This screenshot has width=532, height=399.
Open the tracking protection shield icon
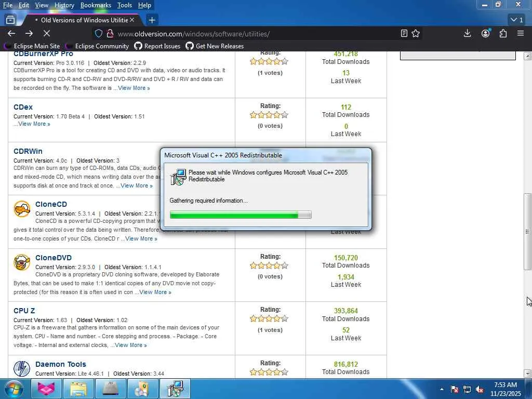pos(98,34)
